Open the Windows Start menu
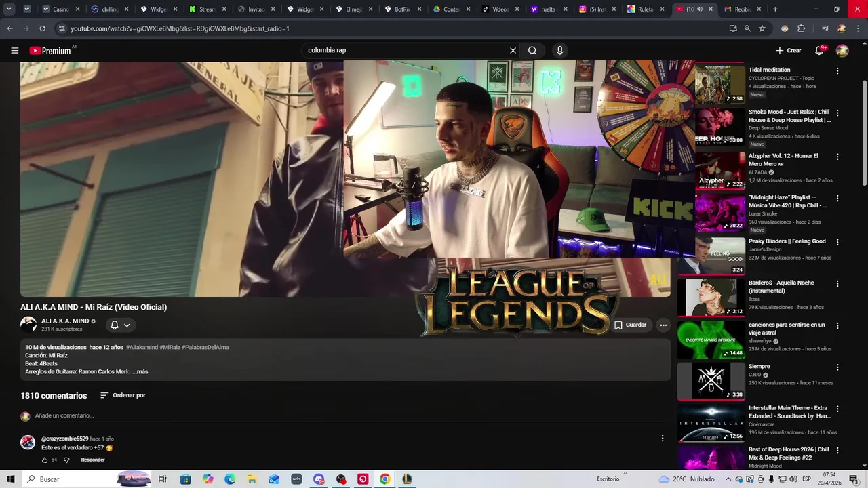The image size is (868, 488). [11, 479]
